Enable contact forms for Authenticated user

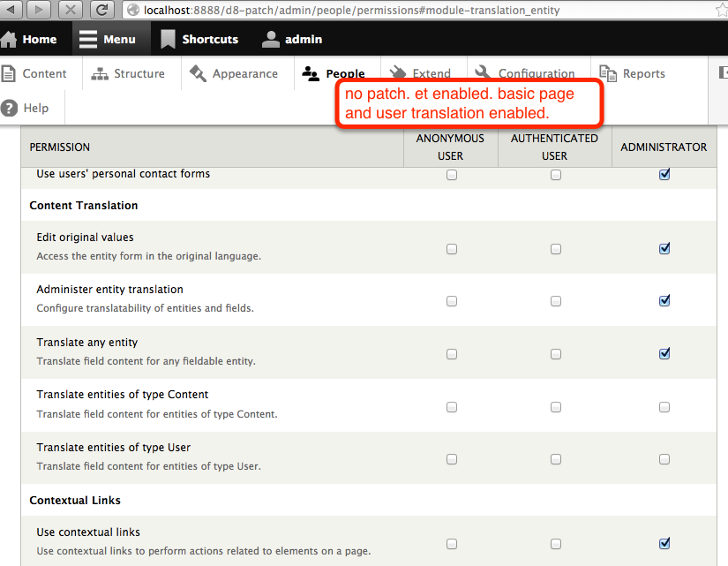coord(555,175)
